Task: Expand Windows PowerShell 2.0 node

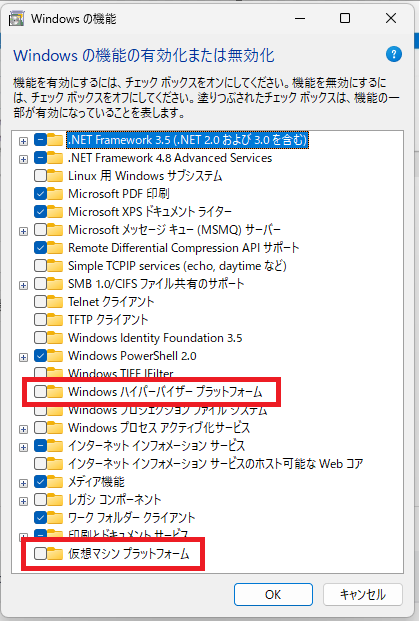Action: tap(23, 357)
